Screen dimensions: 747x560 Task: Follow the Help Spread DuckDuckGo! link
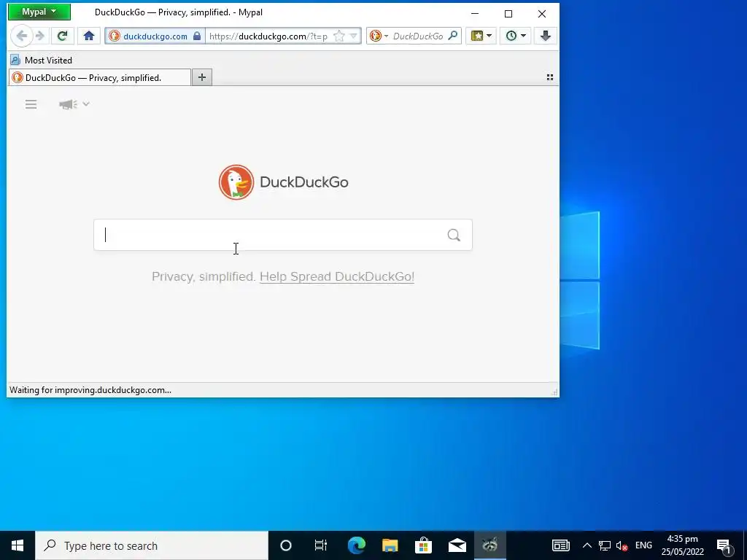[337, 276]
